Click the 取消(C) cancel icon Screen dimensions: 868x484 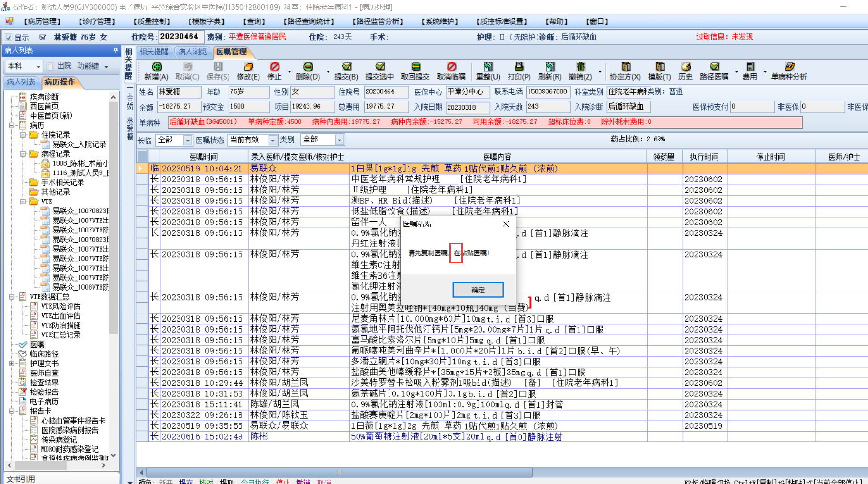[x=188, y=67]
